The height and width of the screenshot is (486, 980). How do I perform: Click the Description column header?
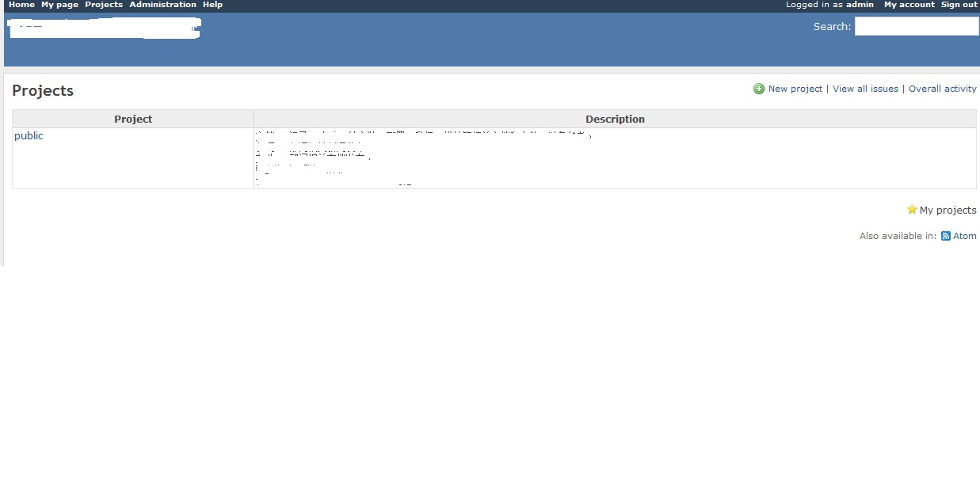coord(615,119)
